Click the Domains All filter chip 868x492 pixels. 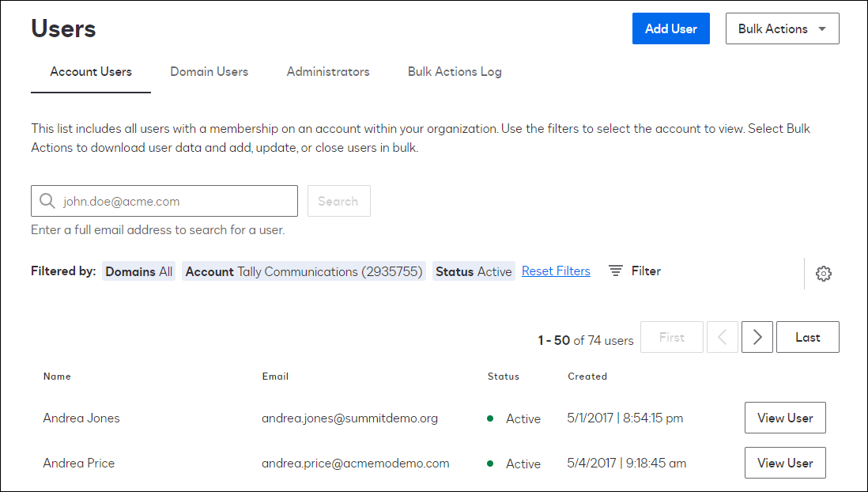[x=138, y=271]
